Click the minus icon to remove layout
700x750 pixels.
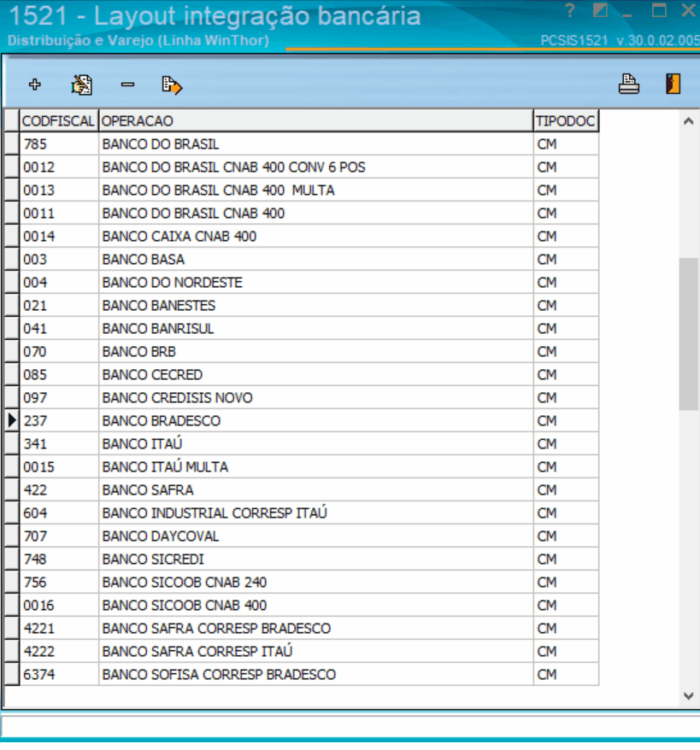(x=127, y=85)
